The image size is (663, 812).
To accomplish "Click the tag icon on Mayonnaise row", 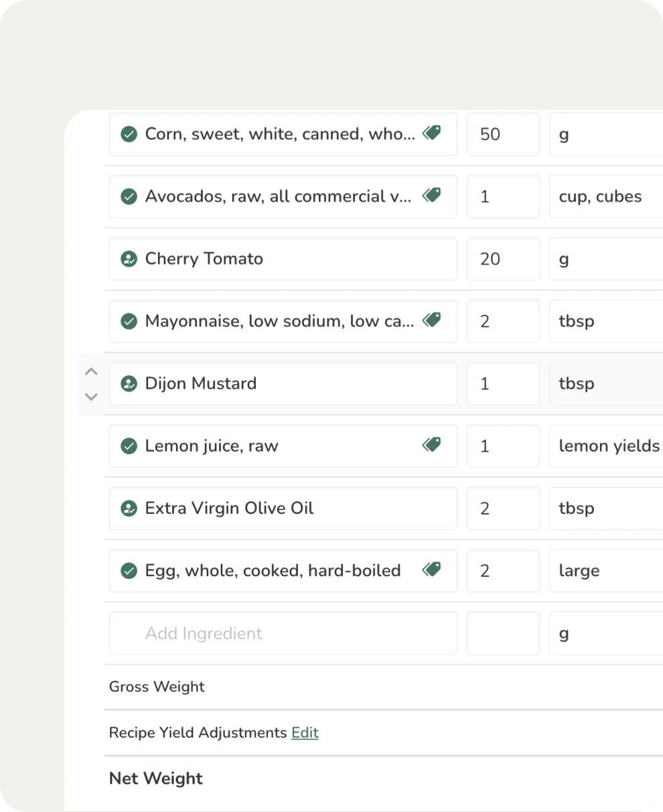I will tap(432, 320).
